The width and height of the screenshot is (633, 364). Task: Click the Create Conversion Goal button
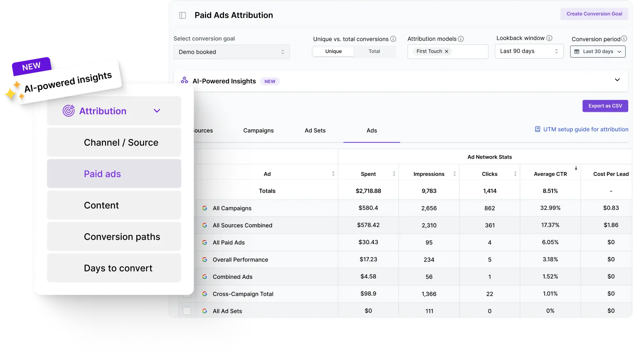click(594, 14)
